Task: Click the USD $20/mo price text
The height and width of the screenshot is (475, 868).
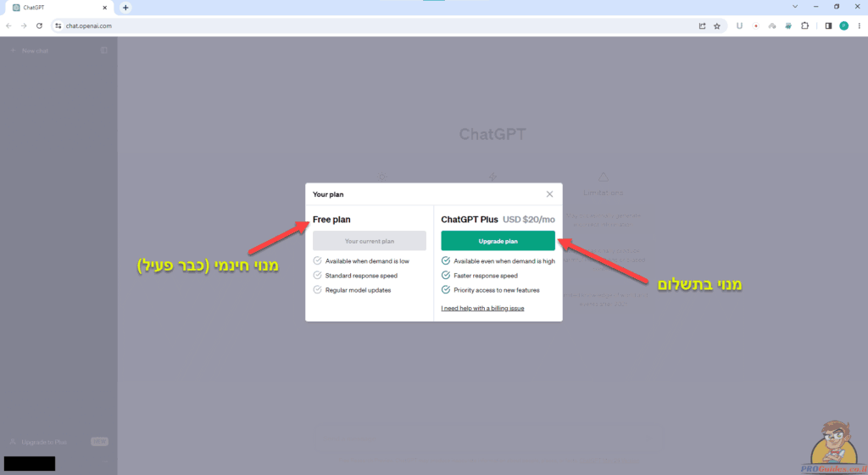Action: (529, 220)
